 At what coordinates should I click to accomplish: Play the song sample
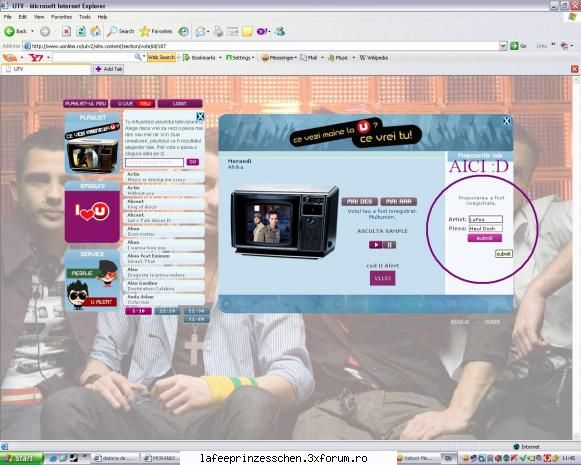375,245
